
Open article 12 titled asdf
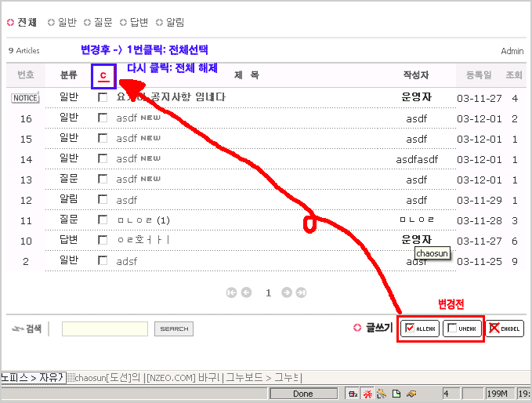click(127, 200)
